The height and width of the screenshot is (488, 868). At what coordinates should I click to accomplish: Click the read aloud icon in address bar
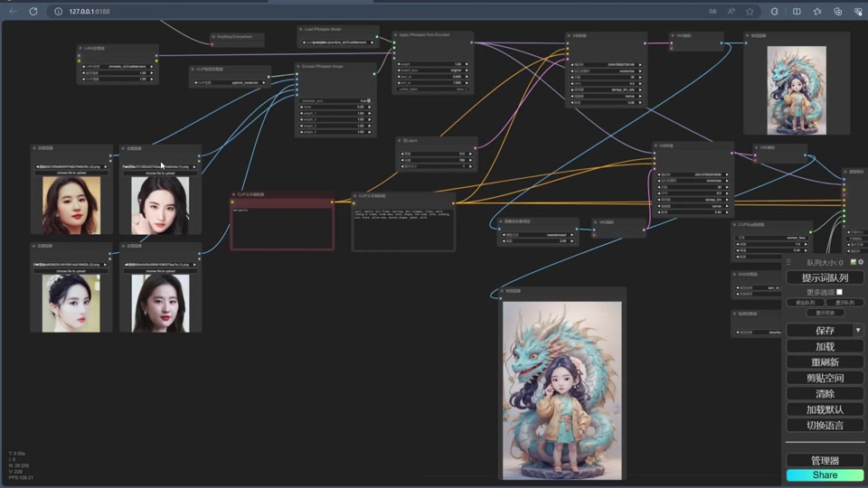tap(731, 12)
